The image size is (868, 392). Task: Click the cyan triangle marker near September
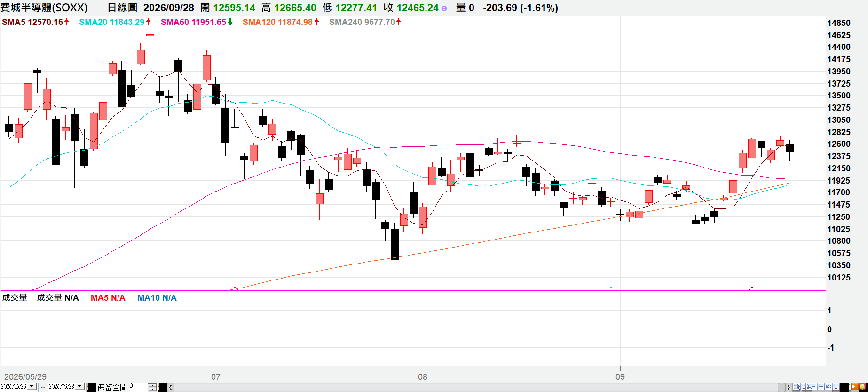(x=611, y=288)
